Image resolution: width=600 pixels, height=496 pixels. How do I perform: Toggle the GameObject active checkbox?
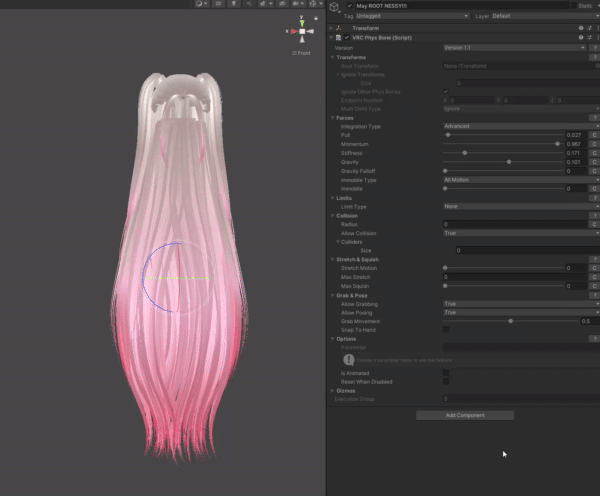tap(350, 6)
